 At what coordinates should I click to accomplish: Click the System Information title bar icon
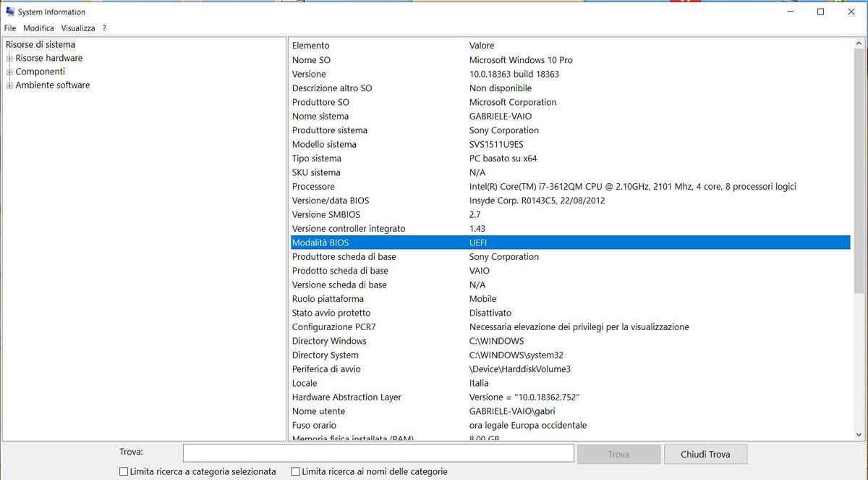coord(10,12)
